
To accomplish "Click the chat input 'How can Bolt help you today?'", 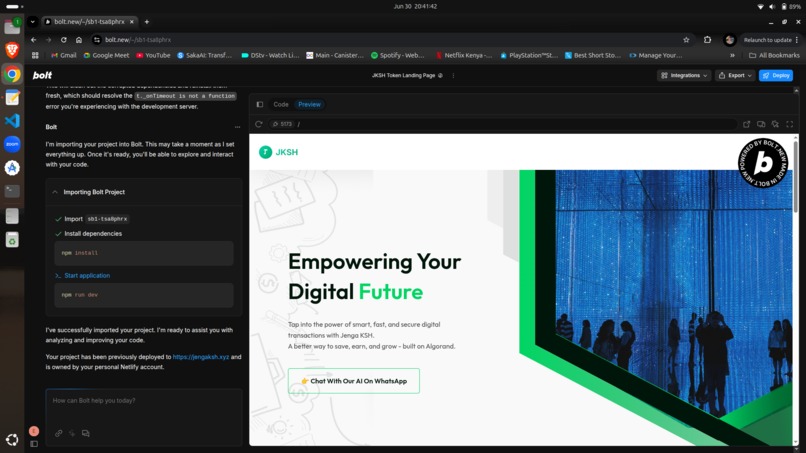I will coord(143,401).
